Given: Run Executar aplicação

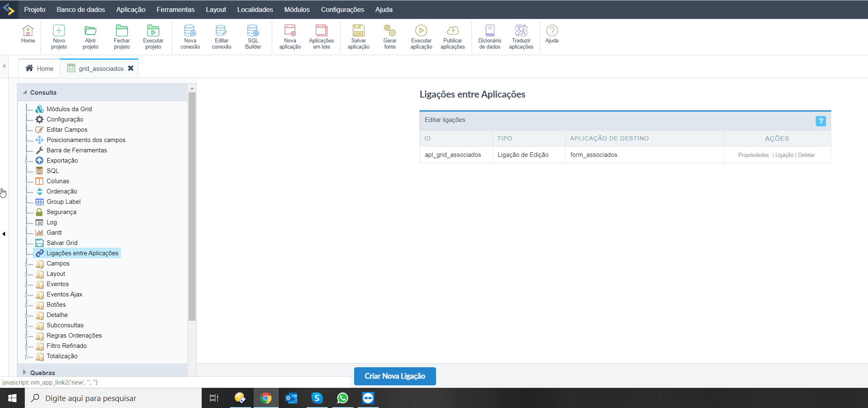Looking at the screenshot, I should pos(421,37).
